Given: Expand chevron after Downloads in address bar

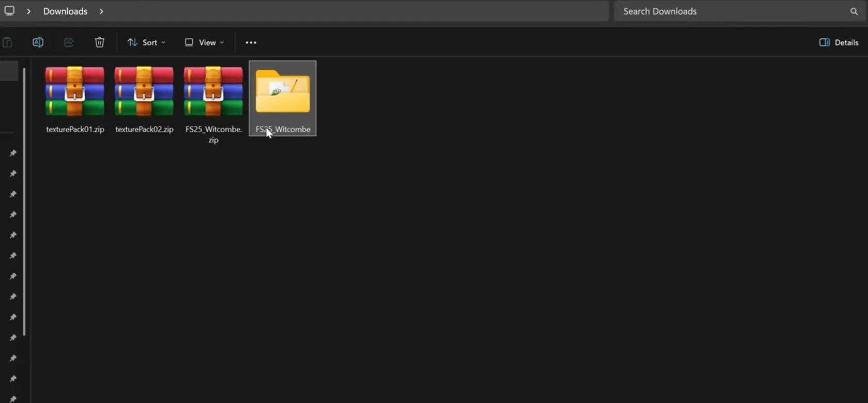Looking at the screenshot, I should 101,11.
